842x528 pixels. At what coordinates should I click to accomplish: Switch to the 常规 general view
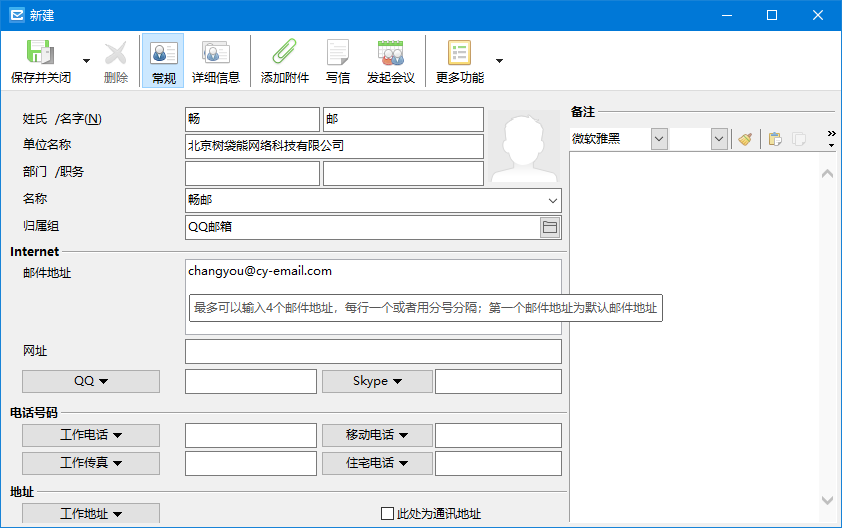tap(163, 61)
